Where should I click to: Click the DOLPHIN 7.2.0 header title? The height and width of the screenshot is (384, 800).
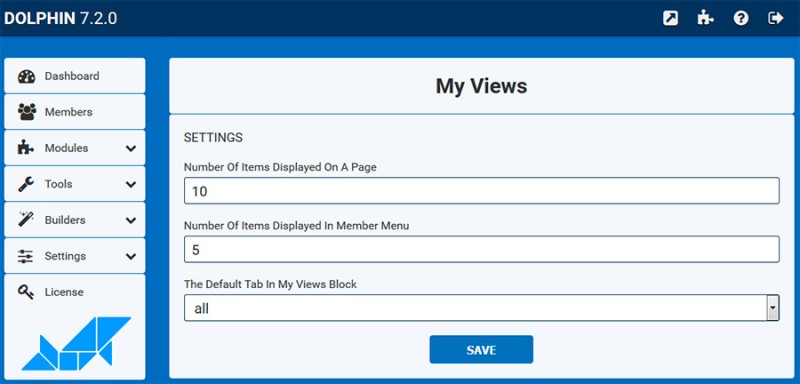[x=60, y=18]
